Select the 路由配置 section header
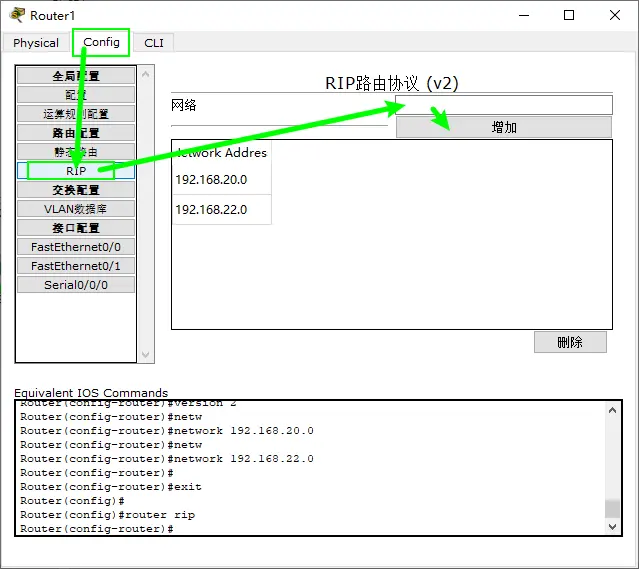The height and width of the screenshot is (569, 639). (76, 133)
